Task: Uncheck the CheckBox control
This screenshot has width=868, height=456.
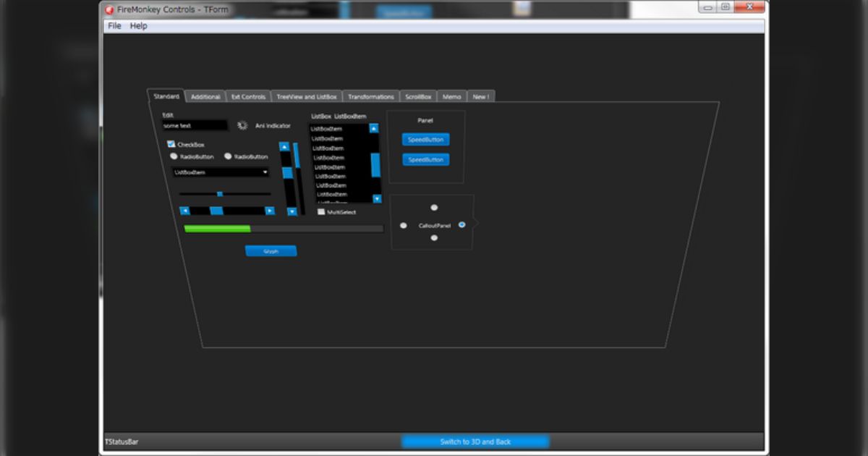Action: [171, 144]
